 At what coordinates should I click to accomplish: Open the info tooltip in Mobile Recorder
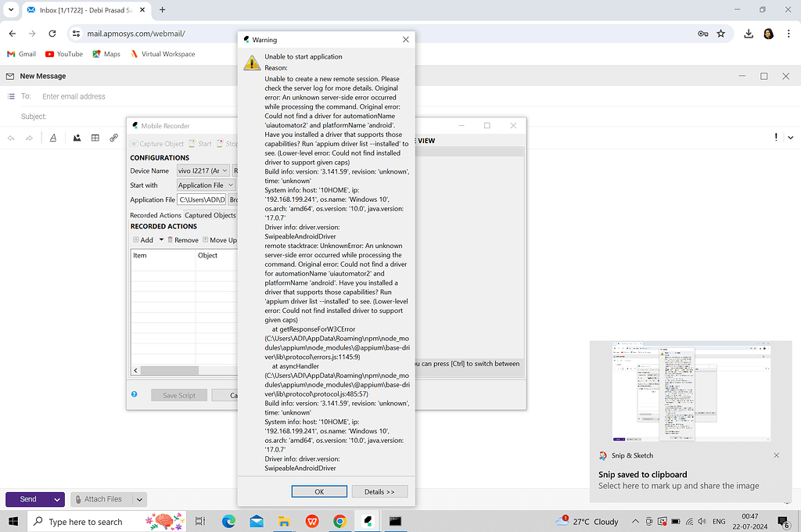click(135, 395)
